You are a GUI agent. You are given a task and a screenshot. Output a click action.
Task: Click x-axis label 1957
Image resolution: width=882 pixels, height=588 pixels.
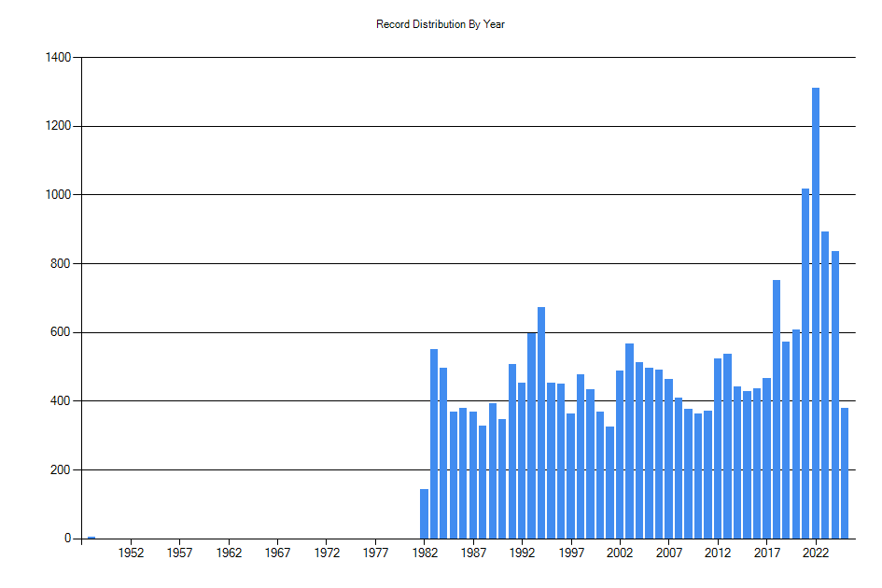[179, 553]
